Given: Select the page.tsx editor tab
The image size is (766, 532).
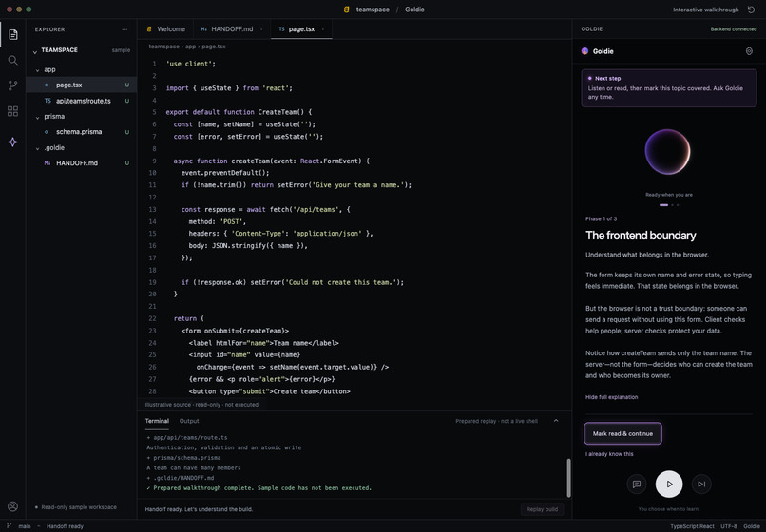Looking at the screenshot, I should click(301, 29).
